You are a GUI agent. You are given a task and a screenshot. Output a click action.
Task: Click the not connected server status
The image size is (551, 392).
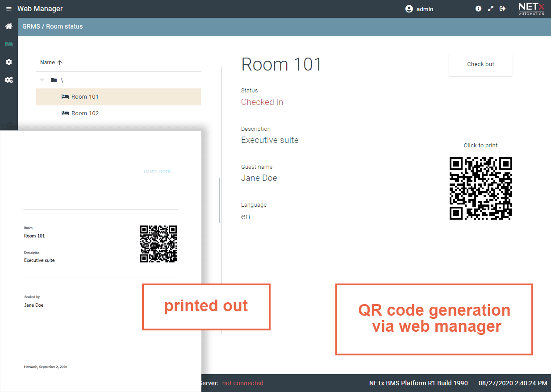click(242, 383)
